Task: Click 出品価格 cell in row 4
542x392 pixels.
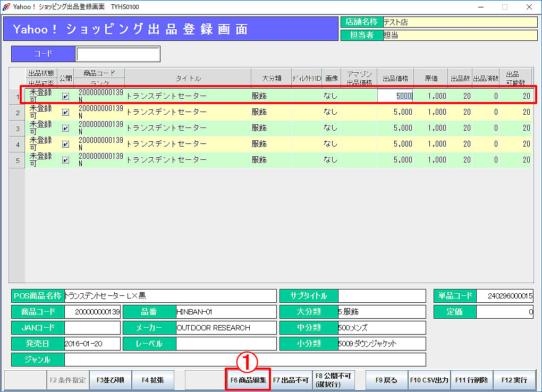Action: pos(395,144)
